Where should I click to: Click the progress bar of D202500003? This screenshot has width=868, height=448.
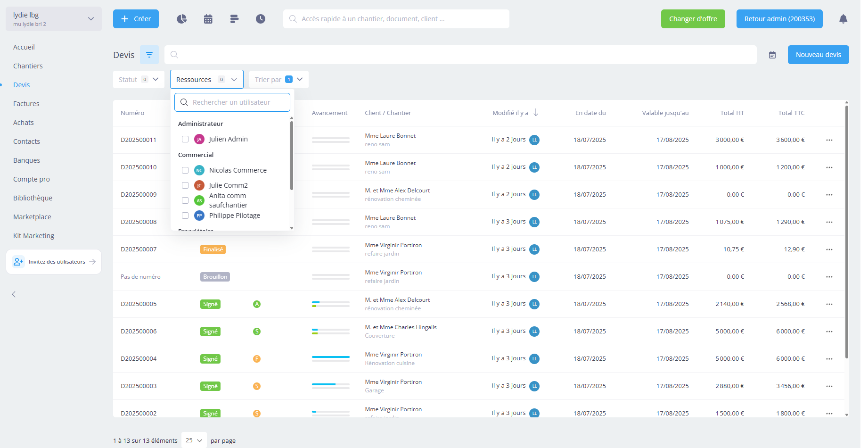331,386
